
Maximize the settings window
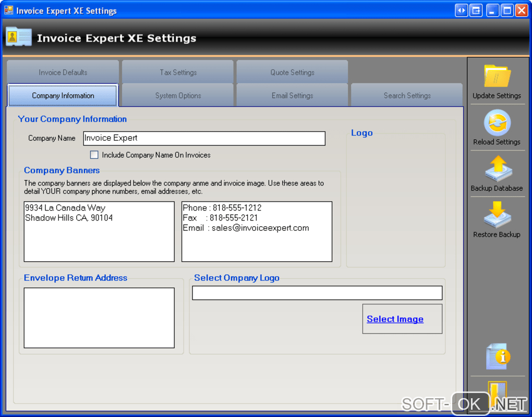507,10
